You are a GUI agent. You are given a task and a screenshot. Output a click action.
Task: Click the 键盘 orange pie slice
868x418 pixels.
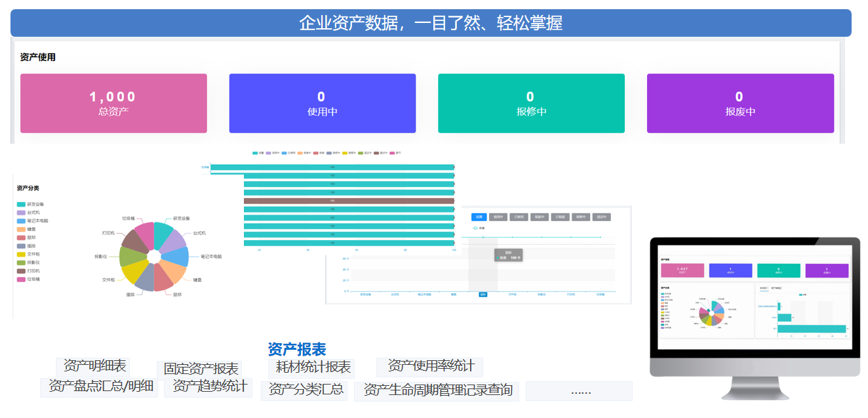click(x=176, y=270)
